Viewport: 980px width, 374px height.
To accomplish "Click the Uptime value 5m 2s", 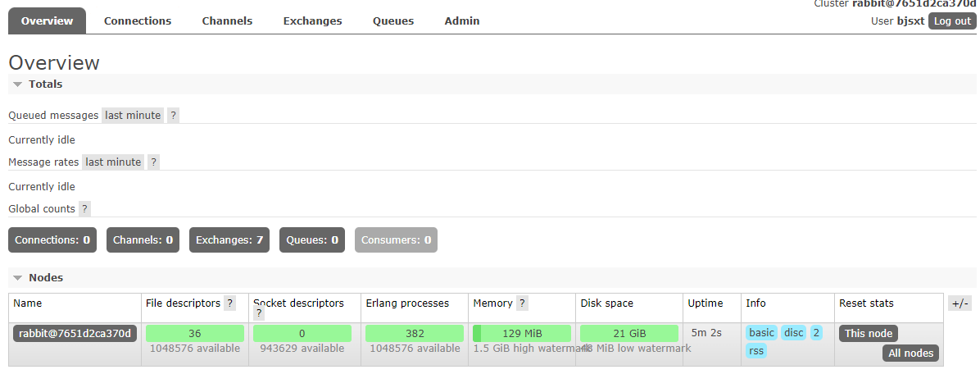I will pos(706,333).
